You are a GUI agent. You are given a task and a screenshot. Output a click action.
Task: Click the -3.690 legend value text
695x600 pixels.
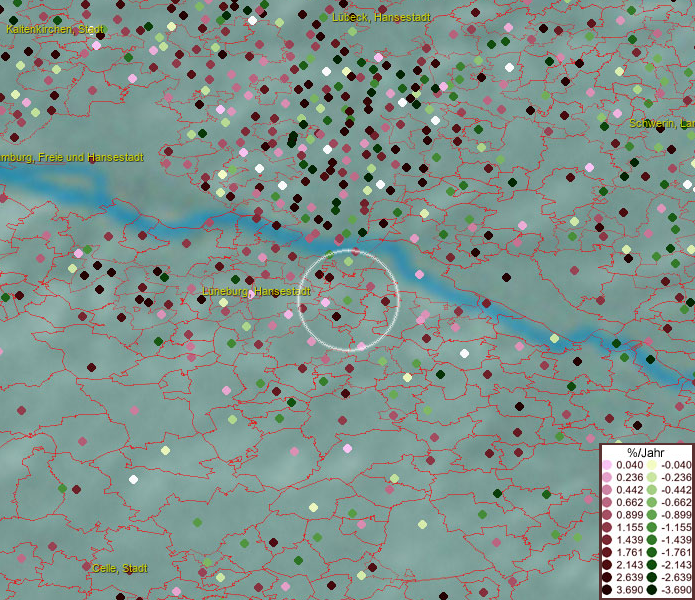click(676, 590)
